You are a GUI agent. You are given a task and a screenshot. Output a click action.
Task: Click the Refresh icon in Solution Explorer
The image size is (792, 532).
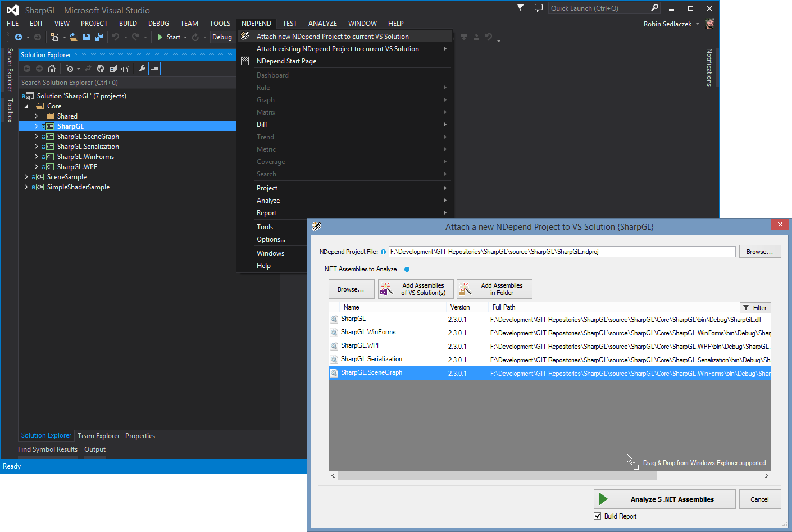click(x=101, y=69)
